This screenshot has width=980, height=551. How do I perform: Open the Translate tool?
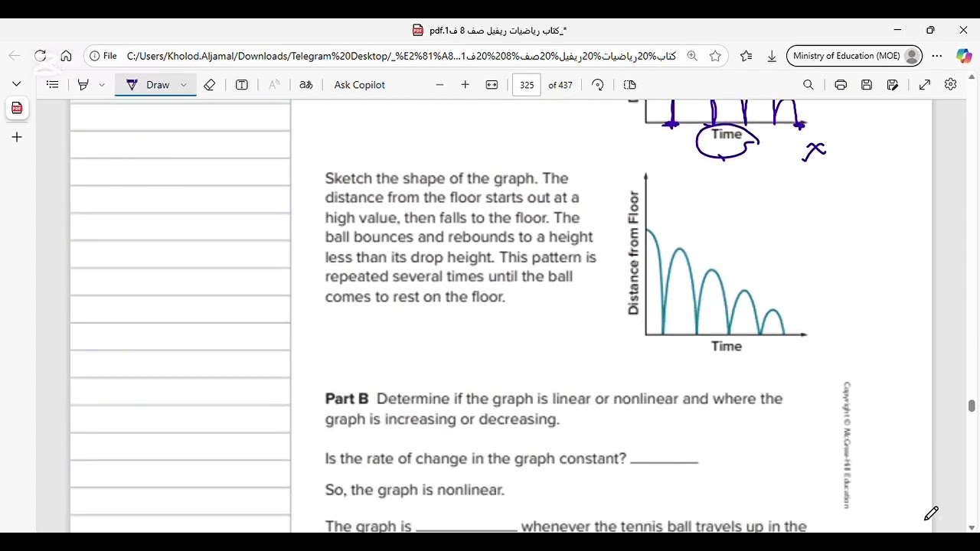[306, 85]
